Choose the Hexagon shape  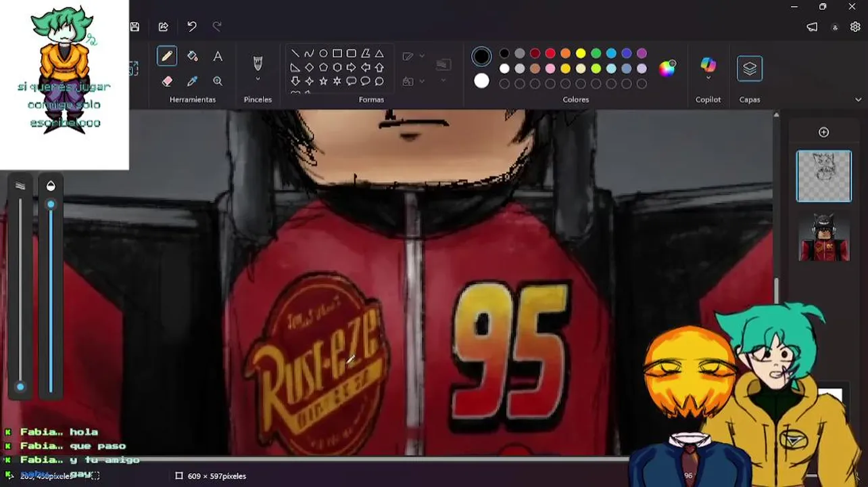[x=337, y=68]
